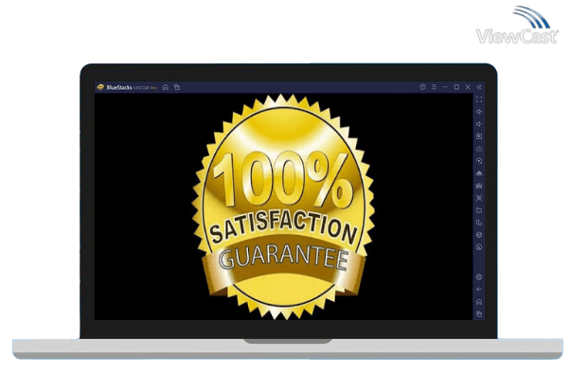Screen dimensions: 570x392
Task: Maximize the BlueStacks window
Action: click(456, 87)
